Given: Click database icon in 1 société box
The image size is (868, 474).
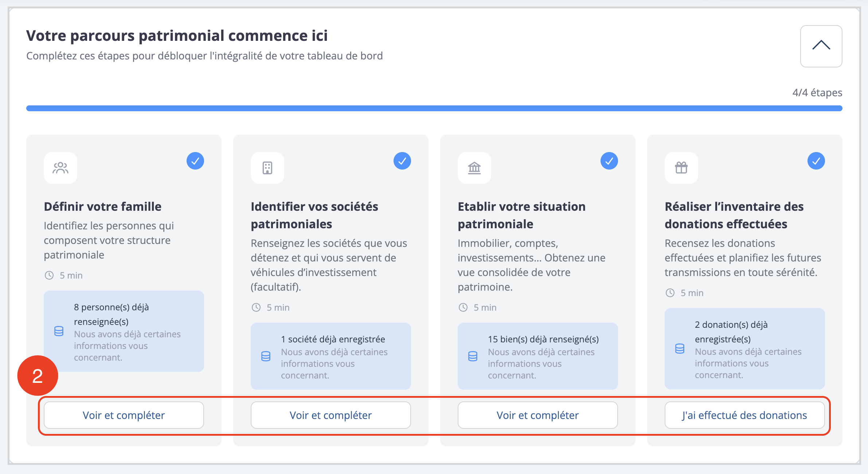Looking at the screenshot, I should [x=266, y=356].
